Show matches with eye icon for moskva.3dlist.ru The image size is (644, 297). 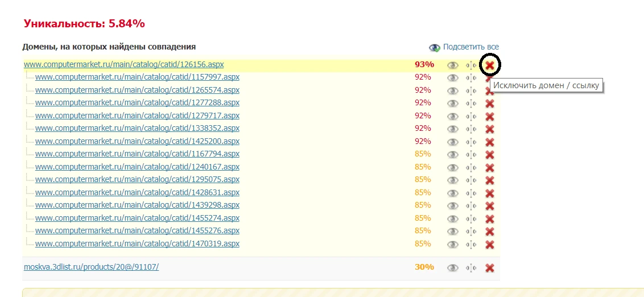tap(452, 268)
